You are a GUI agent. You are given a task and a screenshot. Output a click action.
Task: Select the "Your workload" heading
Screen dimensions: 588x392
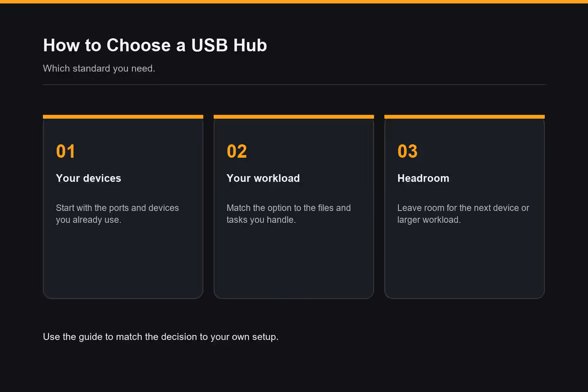pyautogui.click(x=263, y=178)
